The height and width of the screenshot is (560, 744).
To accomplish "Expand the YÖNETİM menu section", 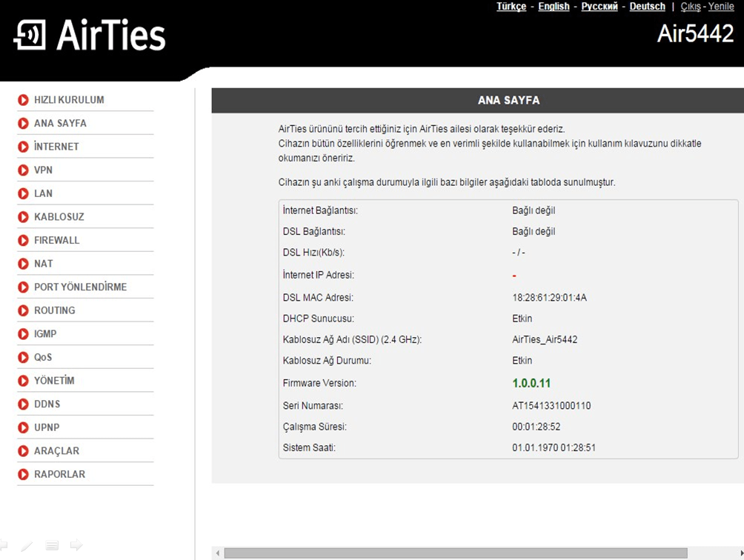I will [54, 381].
